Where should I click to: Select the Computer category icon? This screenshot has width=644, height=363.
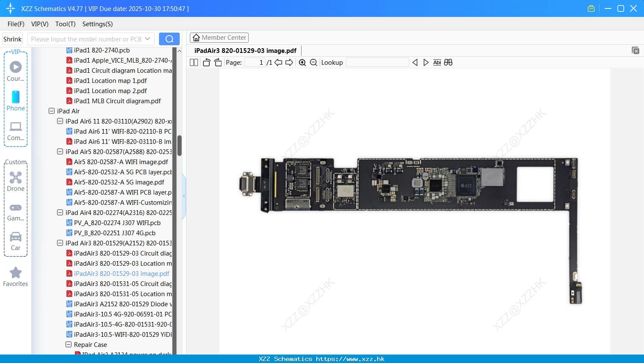pyautogui.click(x=16, y=131)
